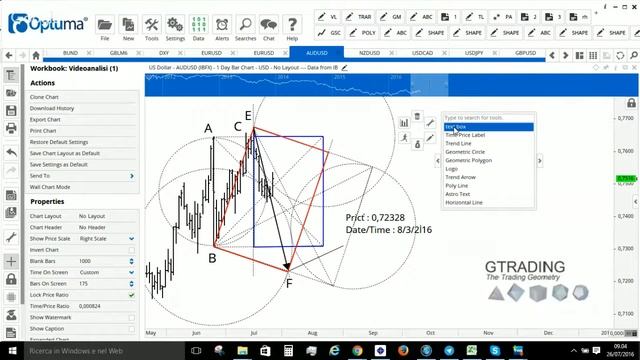Select the GM drawing tool
This screenshot has width=640, height=360.
coord(391,17)
